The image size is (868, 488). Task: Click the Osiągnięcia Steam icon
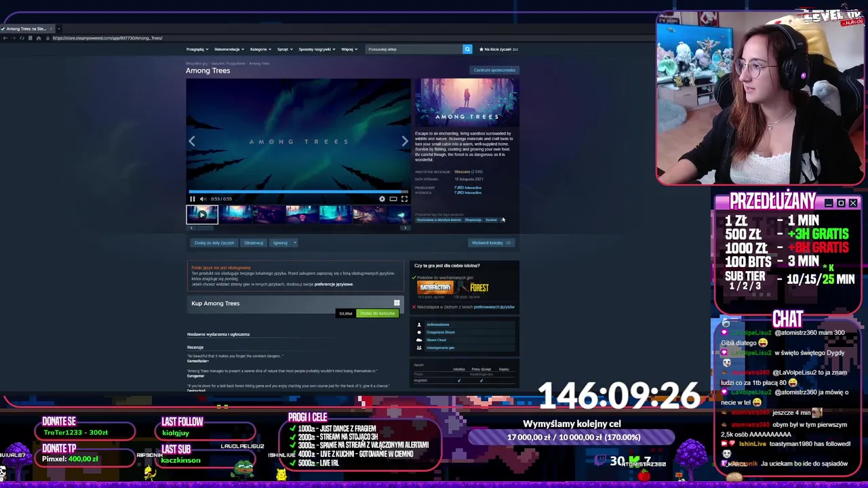click(419, 332)
